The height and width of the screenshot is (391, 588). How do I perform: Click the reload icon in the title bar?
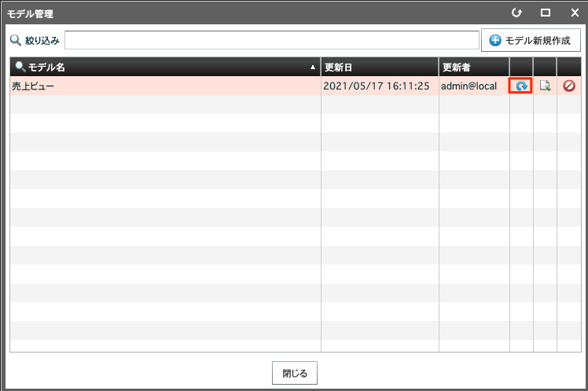point(516,13)
